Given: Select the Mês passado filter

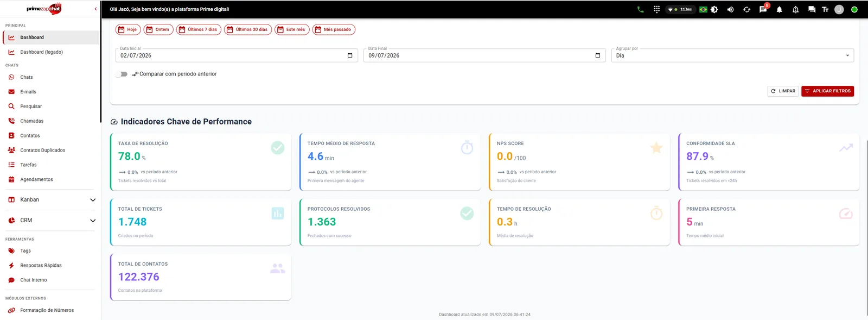Looking at the screenshot, I should click(334, 29).
